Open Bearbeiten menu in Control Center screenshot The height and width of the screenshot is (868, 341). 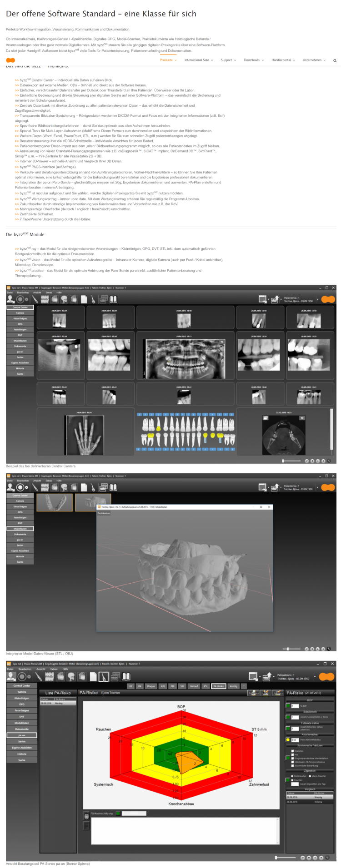pos(23,293)
